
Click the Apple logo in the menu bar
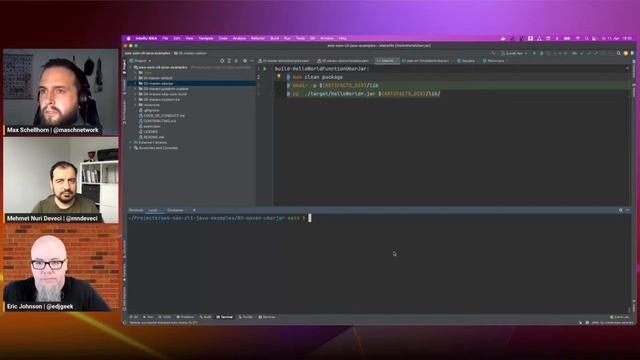pyautogui.click(x=129, y=38)
